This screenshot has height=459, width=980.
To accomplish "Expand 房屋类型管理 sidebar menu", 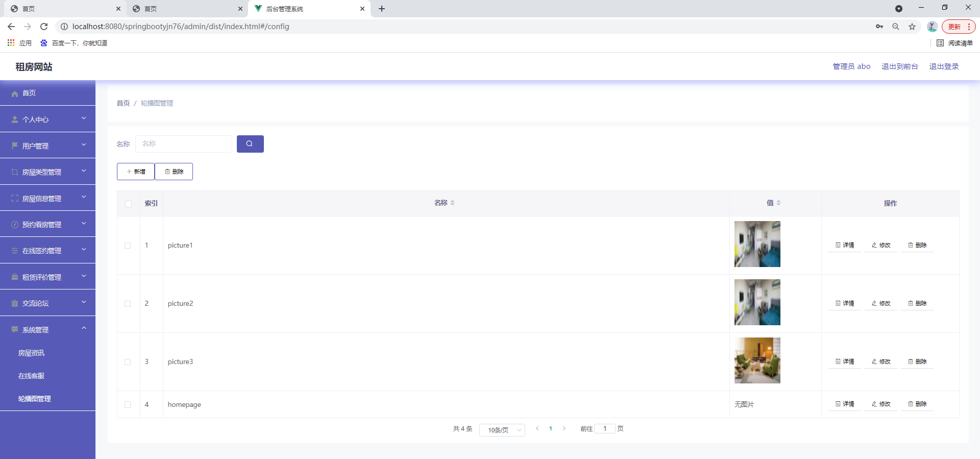I will tap(47, 172).
